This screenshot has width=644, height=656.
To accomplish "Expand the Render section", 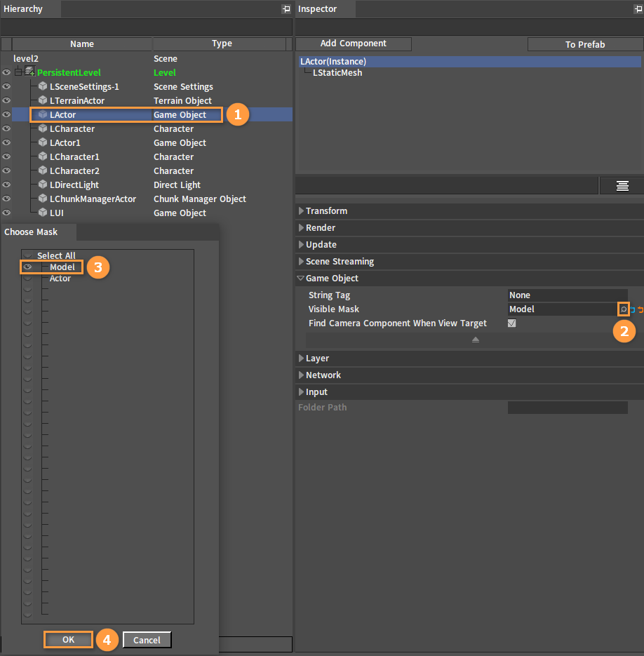I will point(301,227).
